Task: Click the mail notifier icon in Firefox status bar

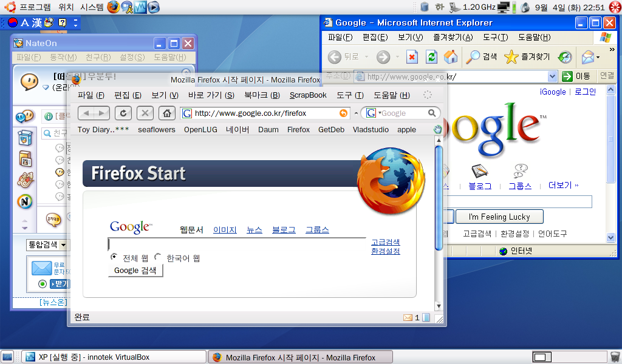Action: click(x=408, y=318)
